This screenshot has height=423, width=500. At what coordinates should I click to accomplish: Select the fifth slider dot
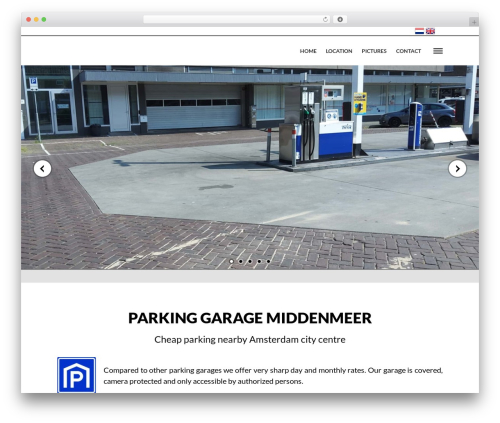tap(268, 261)
